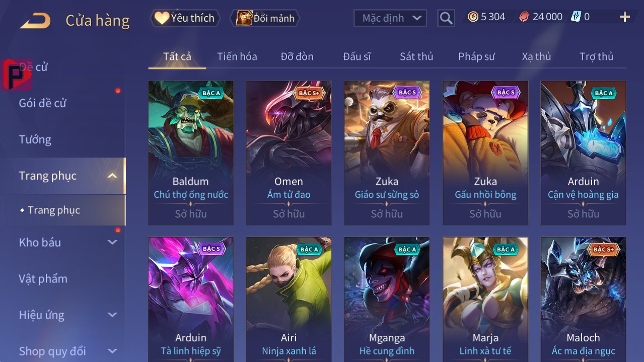644x362 pixels.
Task: Go back using the golden arrow icon
Action: click(x=35, y=21)
